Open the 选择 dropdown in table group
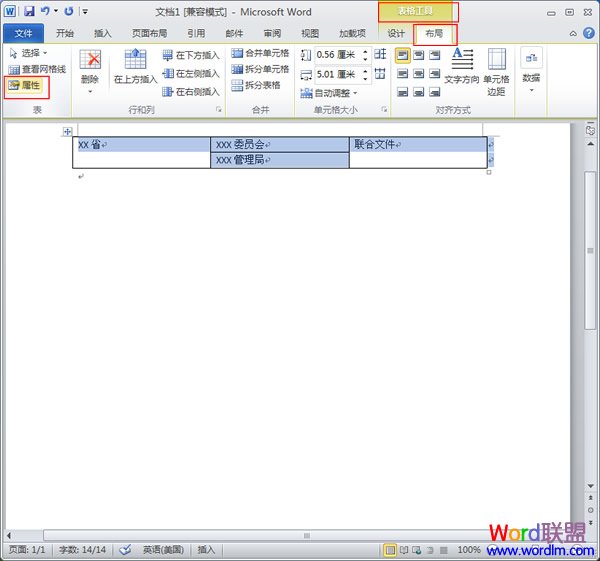This screenshot has height=561, width=600. pos(28,53)
